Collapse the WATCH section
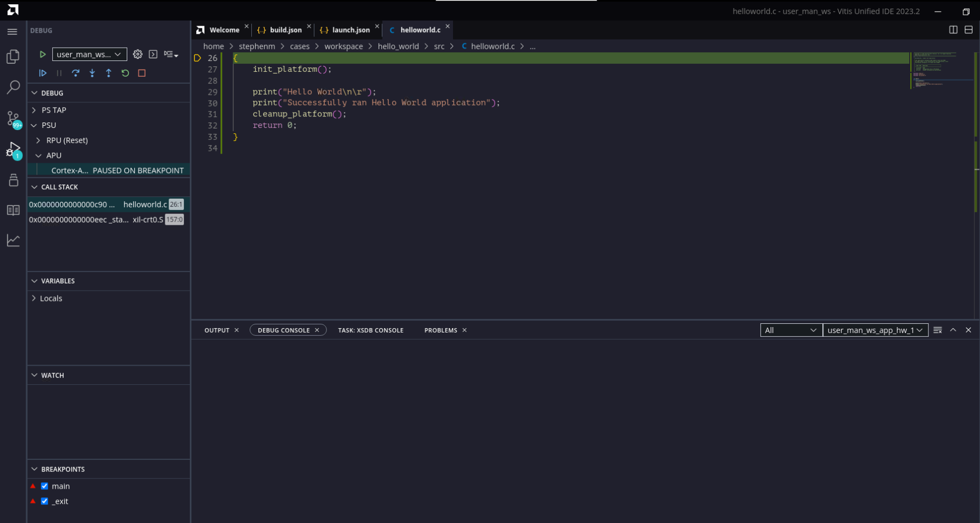The image size is (980, 523). click(x=35, y=376)
